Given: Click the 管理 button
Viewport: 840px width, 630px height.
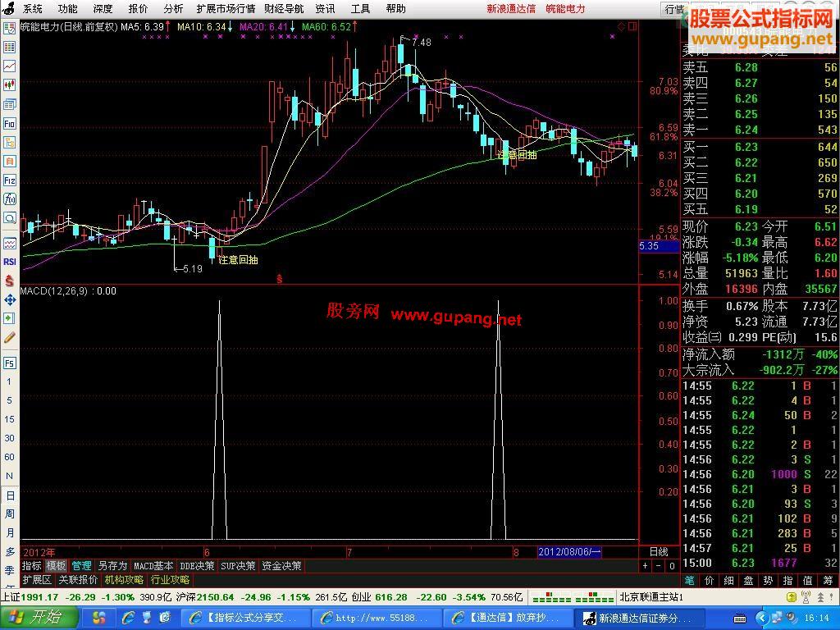Looking at the screenshot, I should coord(81,566).
